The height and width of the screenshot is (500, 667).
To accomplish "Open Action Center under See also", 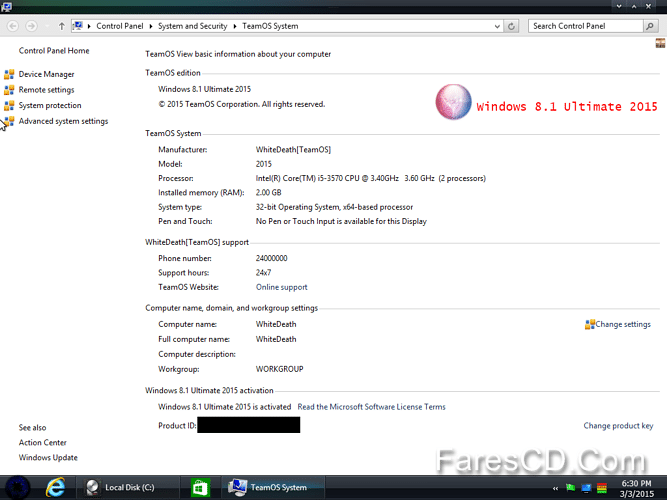I will (43, 443).
